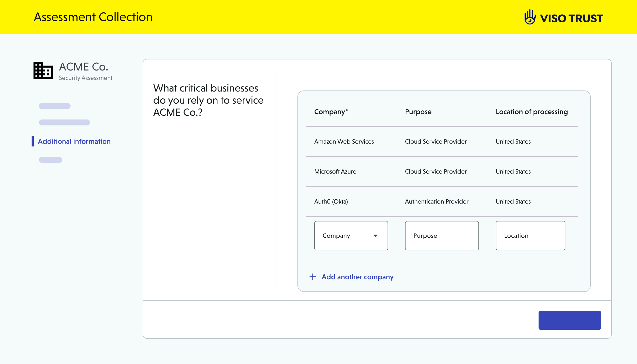Click the blue button at bottom right
Image resolution: width=637 pixels, height=364 pixels.
(x=570, y=320)
